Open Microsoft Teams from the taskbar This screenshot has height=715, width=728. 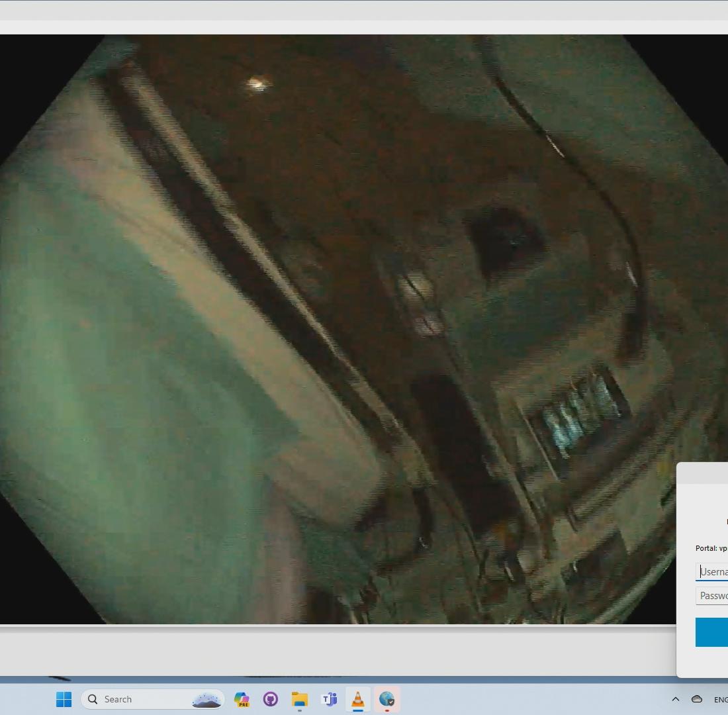click(329, 699)
